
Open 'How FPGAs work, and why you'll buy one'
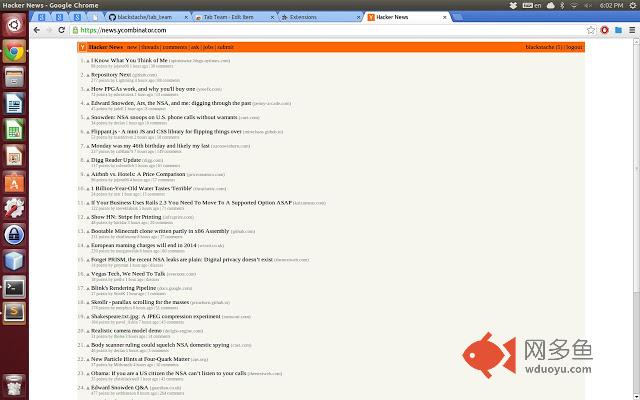pos(143,89)
